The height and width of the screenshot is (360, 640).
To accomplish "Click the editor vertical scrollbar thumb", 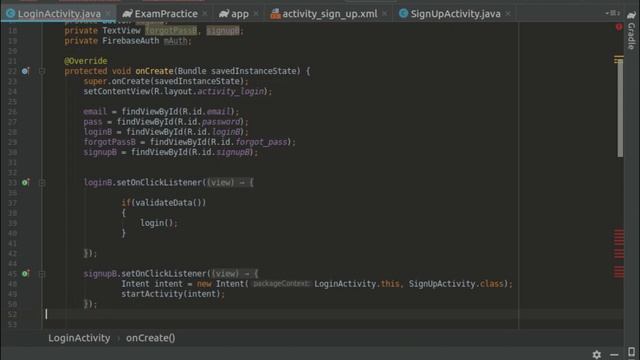I will tap(620, 109).
